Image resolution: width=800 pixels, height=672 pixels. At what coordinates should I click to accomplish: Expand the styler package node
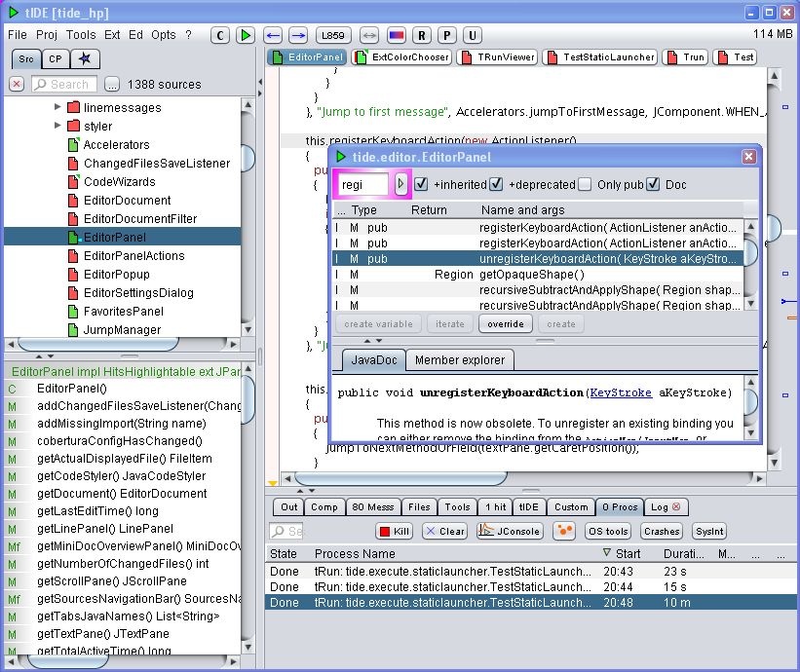tap(57, 126)
